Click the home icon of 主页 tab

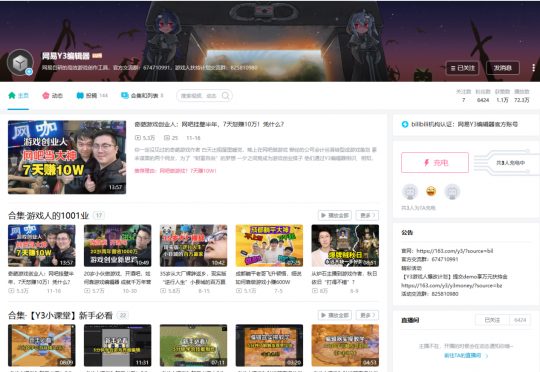[12, 95]
